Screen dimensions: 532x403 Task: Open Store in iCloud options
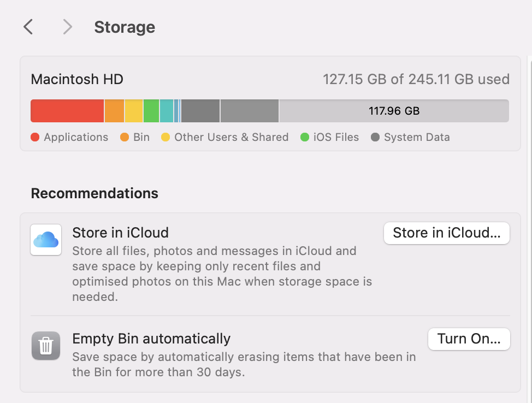click(446, 233)
